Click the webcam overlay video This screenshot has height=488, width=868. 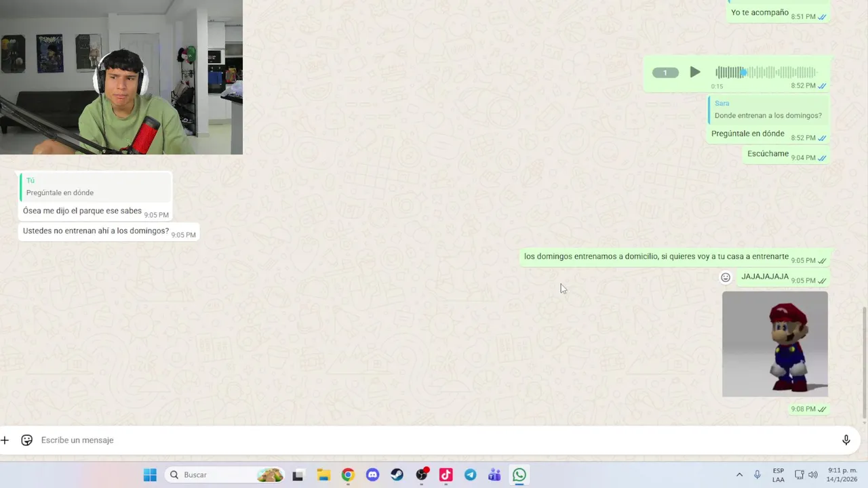tap(121, 77)
